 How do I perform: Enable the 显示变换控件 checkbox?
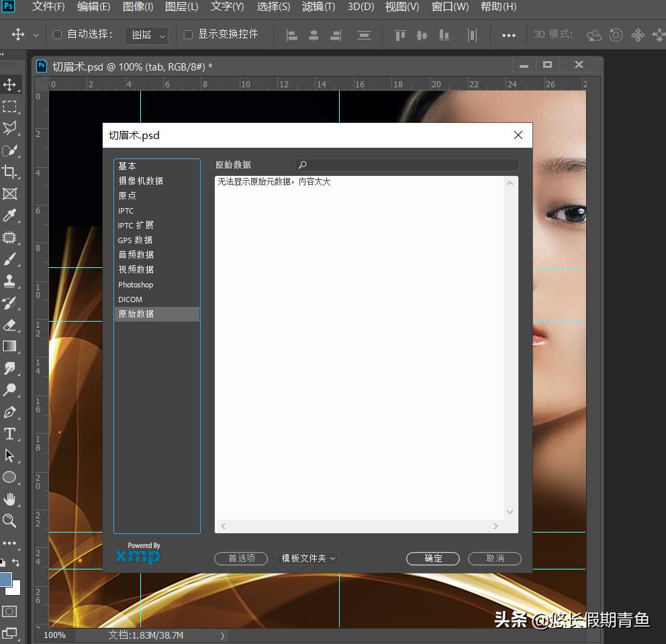(187, 34)
